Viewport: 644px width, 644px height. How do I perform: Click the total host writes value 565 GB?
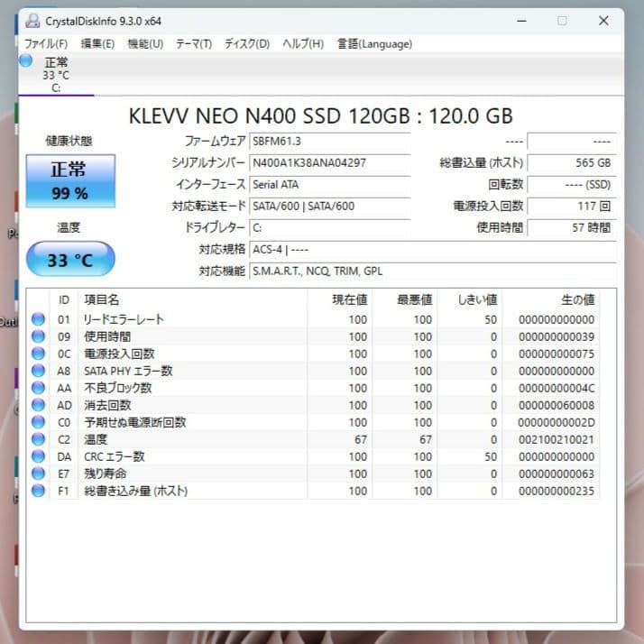572,162
